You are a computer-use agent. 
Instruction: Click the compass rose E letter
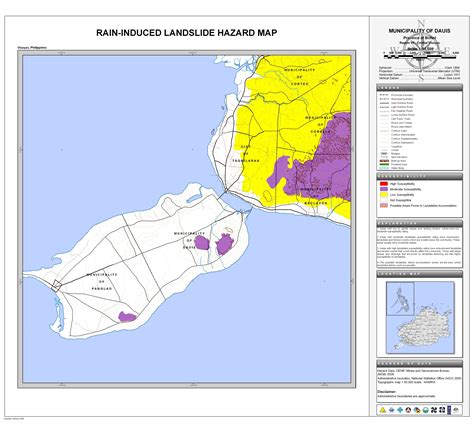point(448,50)
